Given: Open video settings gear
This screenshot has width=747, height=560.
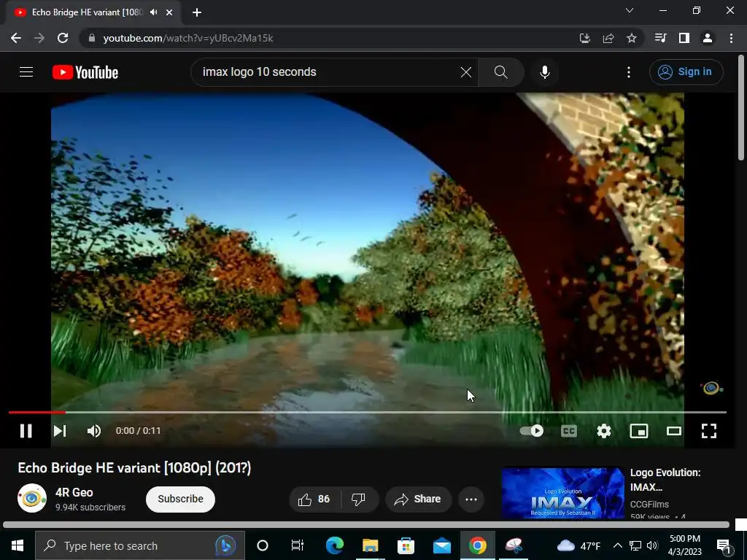Looking at the screenshot, I should click(603, 431).
